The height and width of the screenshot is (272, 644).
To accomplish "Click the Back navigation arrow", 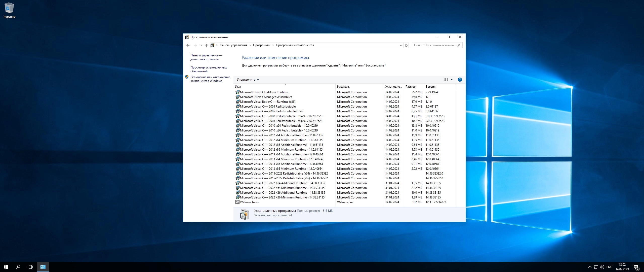I will (x=188, y=45).
